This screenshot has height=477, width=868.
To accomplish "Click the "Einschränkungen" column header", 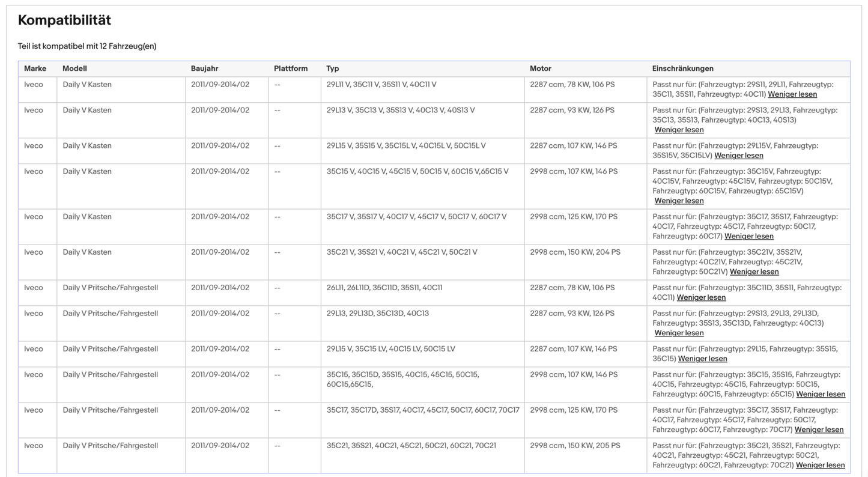I will click(682, 68).
